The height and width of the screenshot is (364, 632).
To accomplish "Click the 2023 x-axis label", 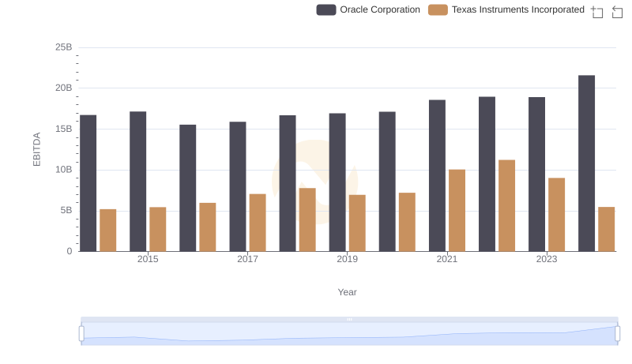I will point(547,259).
